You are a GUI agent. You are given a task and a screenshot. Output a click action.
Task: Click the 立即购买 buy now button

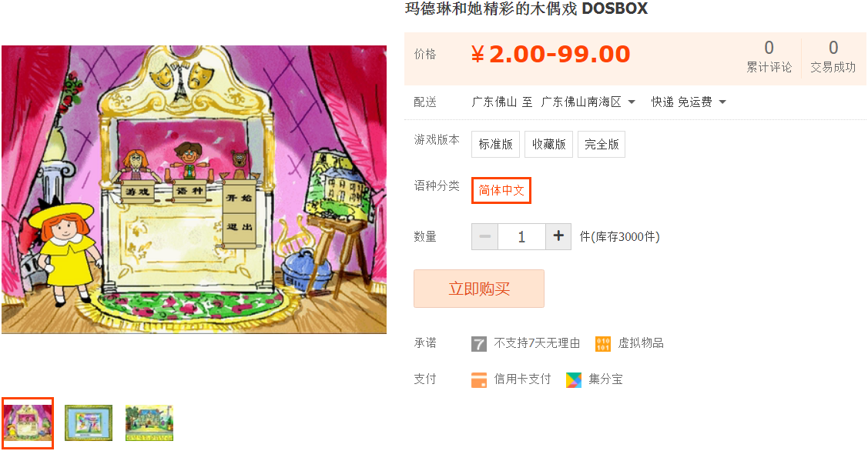tap(479, 289)
